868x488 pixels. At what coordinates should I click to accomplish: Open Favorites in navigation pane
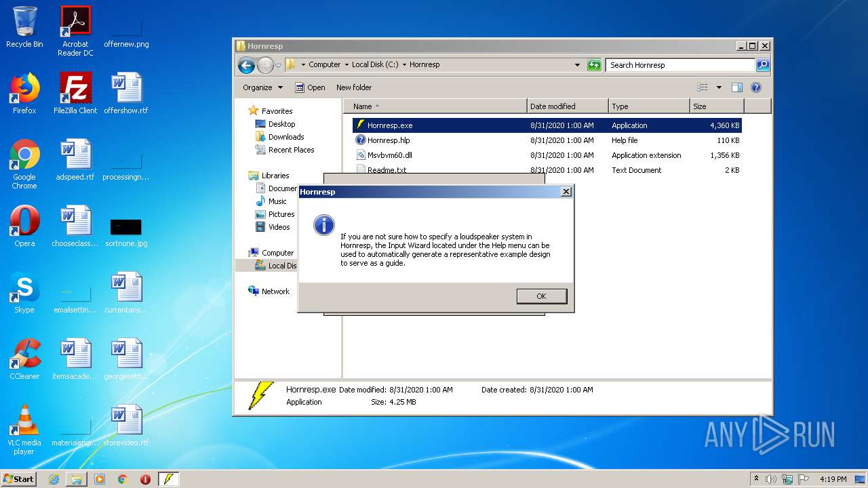(x=270, y=111)
